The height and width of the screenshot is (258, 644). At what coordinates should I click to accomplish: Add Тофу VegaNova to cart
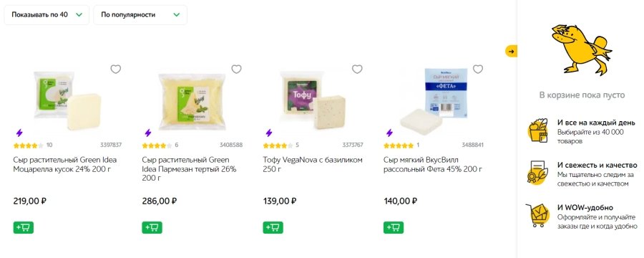point(273,228)
